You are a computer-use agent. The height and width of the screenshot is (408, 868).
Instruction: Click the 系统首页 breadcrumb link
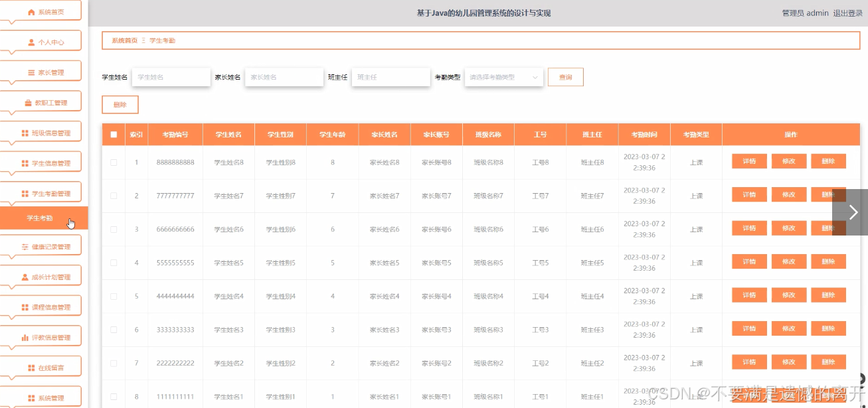click(x=124, y=40)
